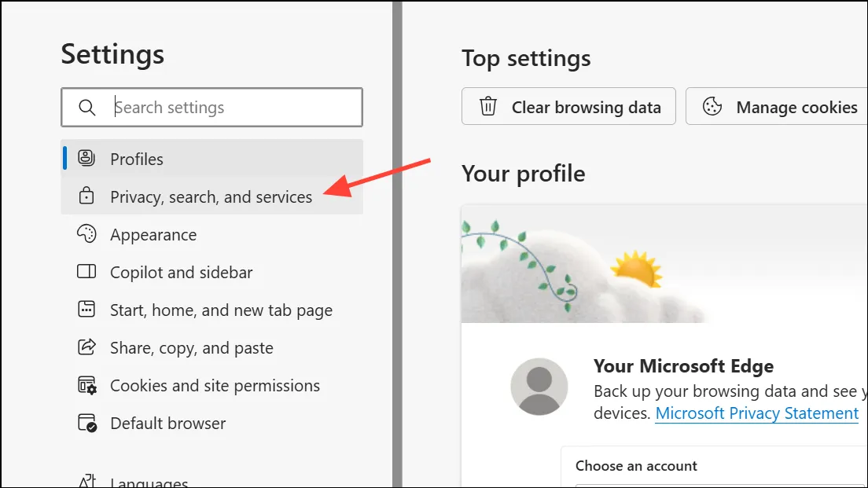Click the Copilot and sidebar panel icon
This screenshot has width=868, height=488.
tap(86, 272)
